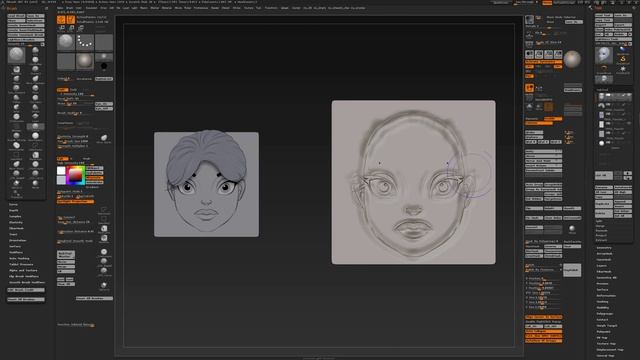Click the brush icon beside Topological sliders
This screenshot has height=360, width=640.
click(x=104, y=138)
